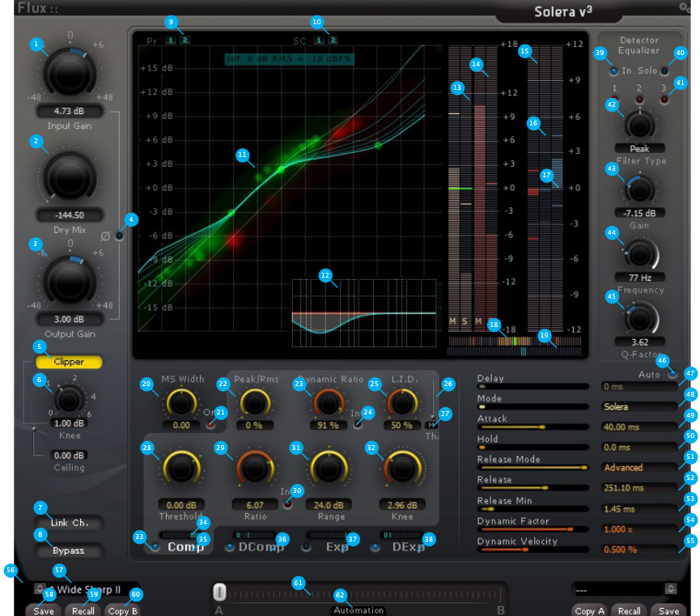700x616 pixels.
Task: Click the A/B morphing slider handle
Action: (x=218, y=593)
